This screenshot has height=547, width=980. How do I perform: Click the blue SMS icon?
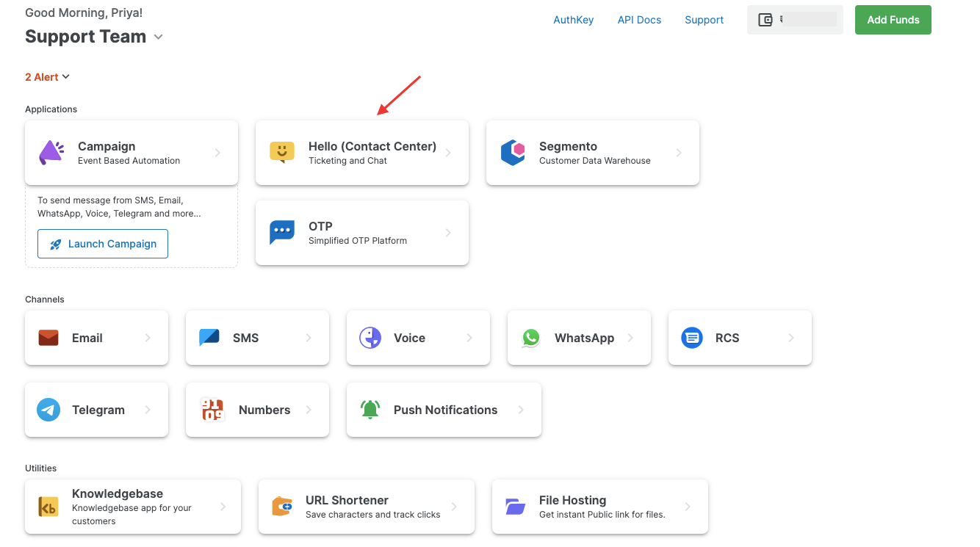(209, 338)
